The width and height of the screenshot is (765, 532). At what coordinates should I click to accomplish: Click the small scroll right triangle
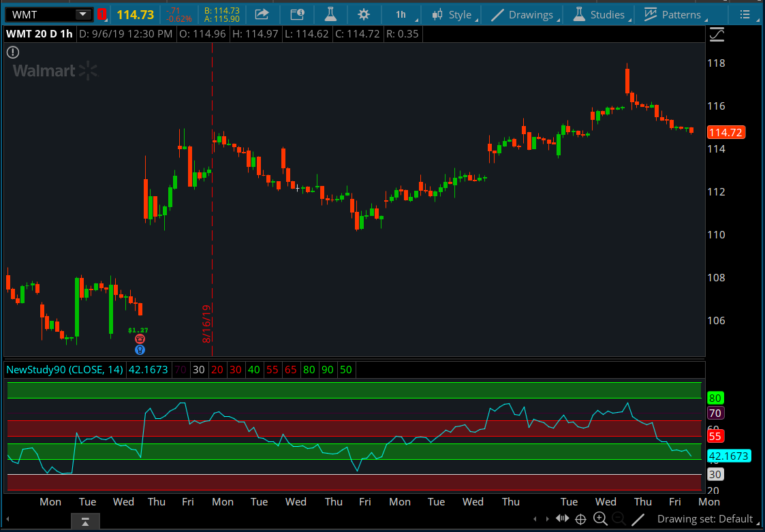548,519
